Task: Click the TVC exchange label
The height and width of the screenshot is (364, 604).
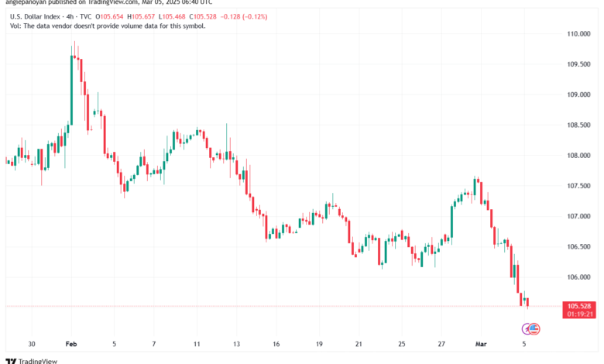Action: pyautogui.click(x=85, y=16)
